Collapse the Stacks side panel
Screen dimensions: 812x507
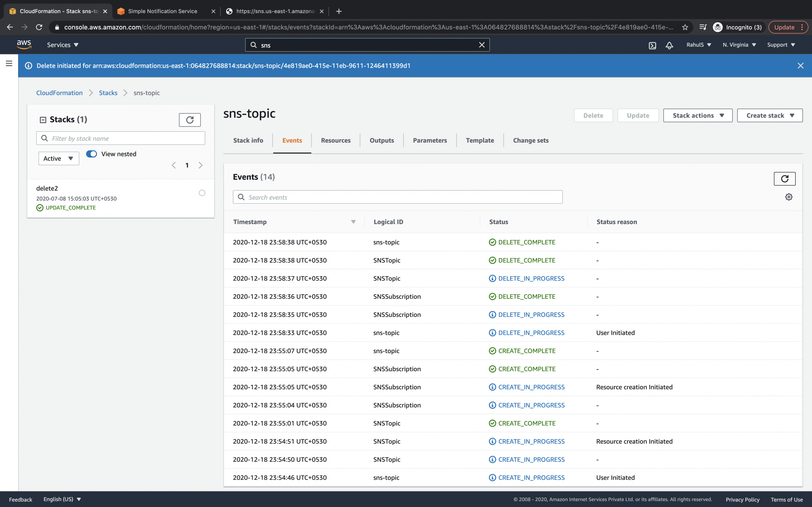[43, 120]
